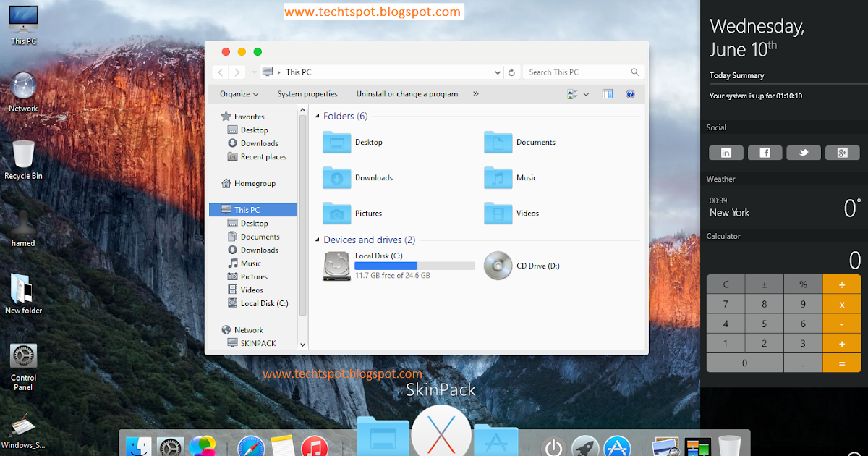Image resolution: width=868 pixels, height=456 pixels.
Task: Open Safari from the dock
Action: [x=251, y=446]
